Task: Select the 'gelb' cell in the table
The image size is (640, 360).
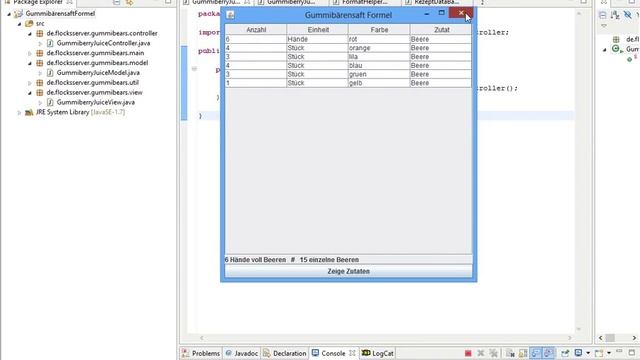Action: pyautogui.click(x=379, y=83)
